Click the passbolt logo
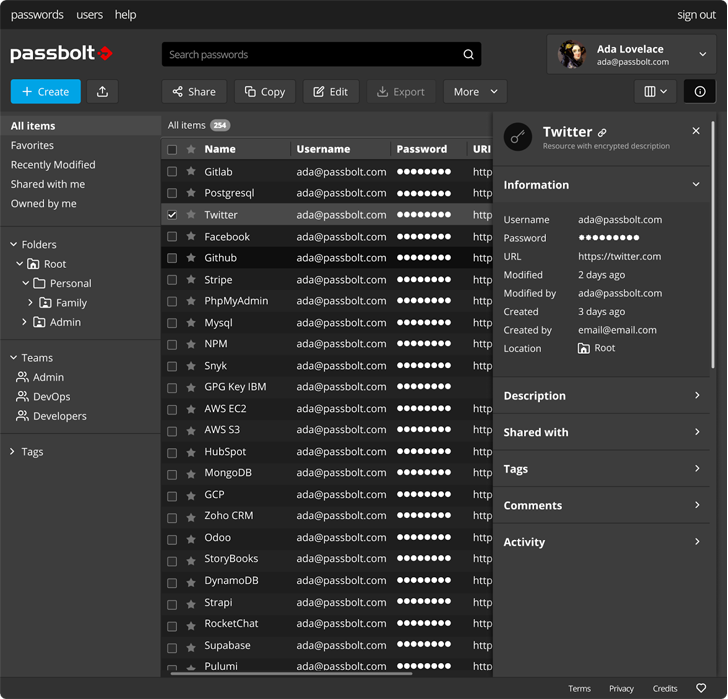 (61, 54)
